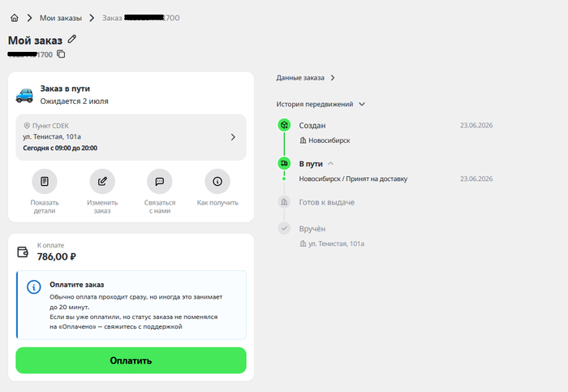The image size is (568, 392).
Task: Go to the home page icon
Action: coord(15,18)
